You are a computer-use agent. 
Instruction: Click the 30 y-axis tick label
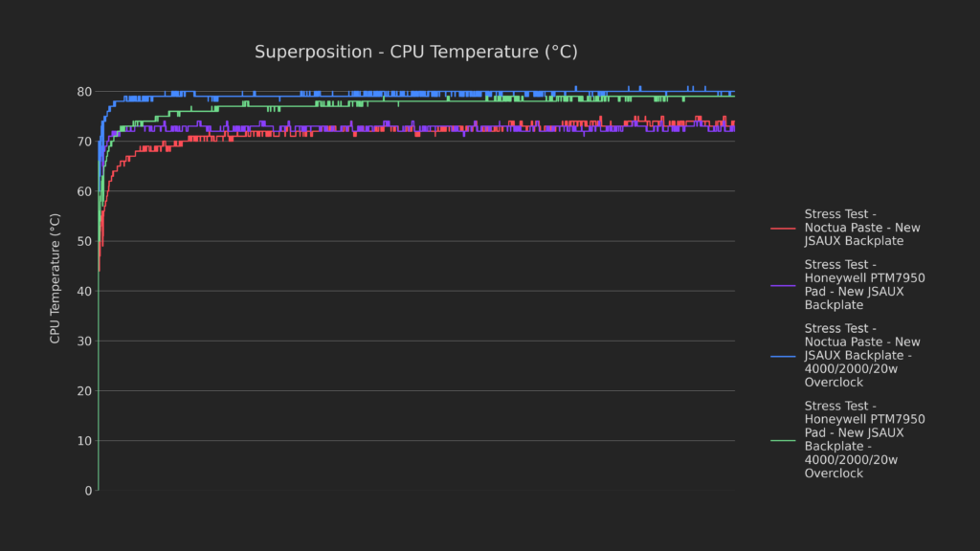pos(84,341)
